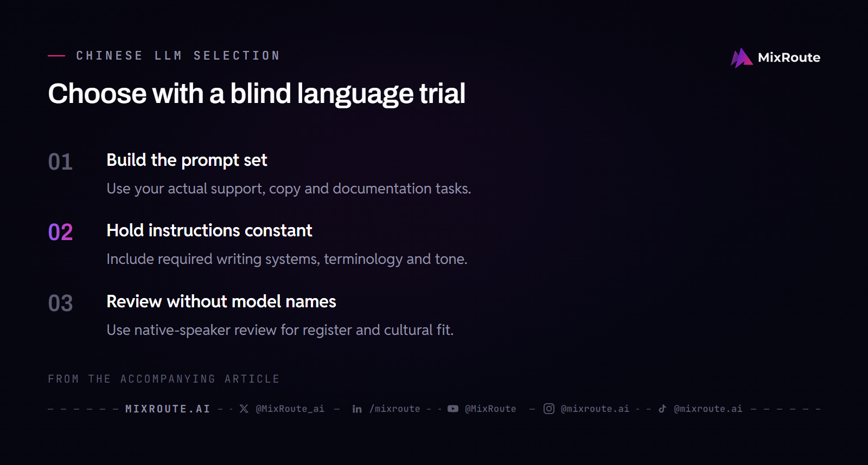Screen dimensions: 868x465
Task: Click the 'Build the prompt set' title
Action: 187,160
